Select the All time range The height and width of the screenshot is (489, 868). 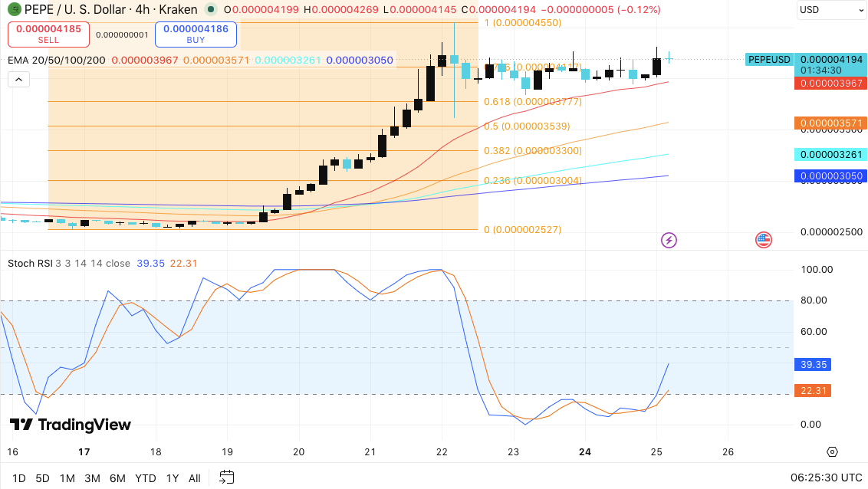(x=194, y=478)
